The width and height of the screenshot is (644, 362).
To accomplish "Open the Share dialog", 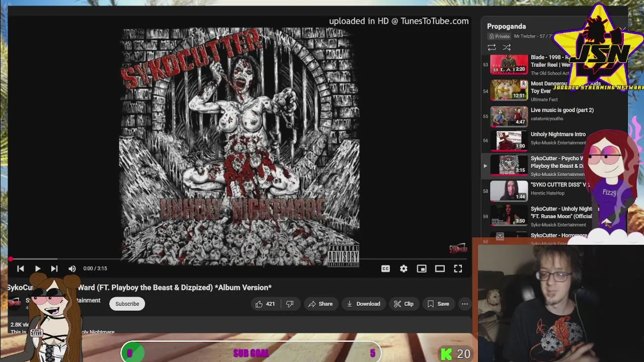I will [x=320, y=304].
